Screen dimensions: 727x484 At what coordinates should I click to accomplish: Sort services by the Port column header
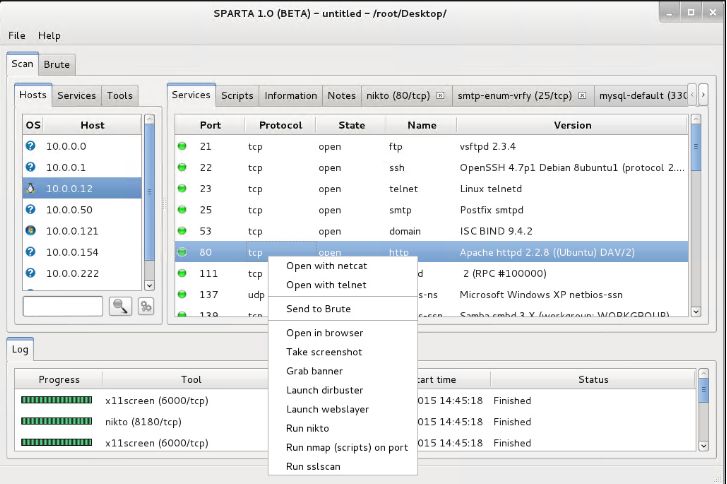pyautogui.click(x=210, y=125)
